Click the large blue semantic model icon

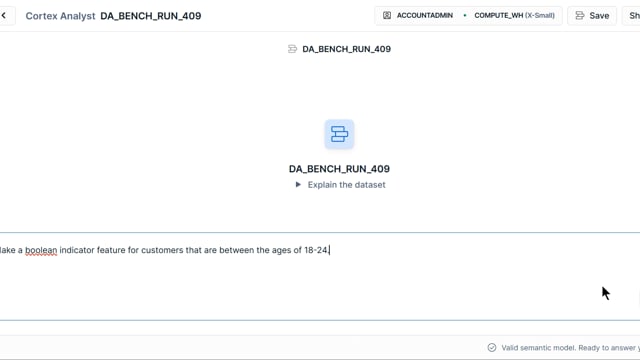(x=339, y=134)
